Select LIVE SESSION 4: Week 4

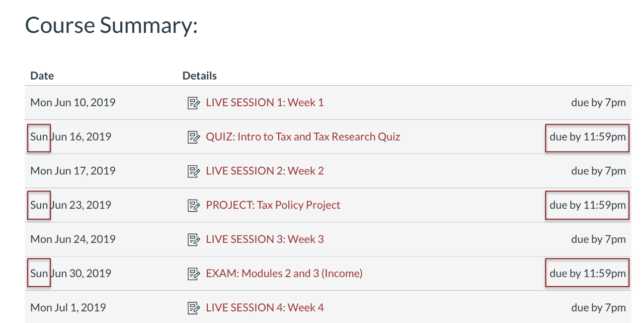point(265,307)
